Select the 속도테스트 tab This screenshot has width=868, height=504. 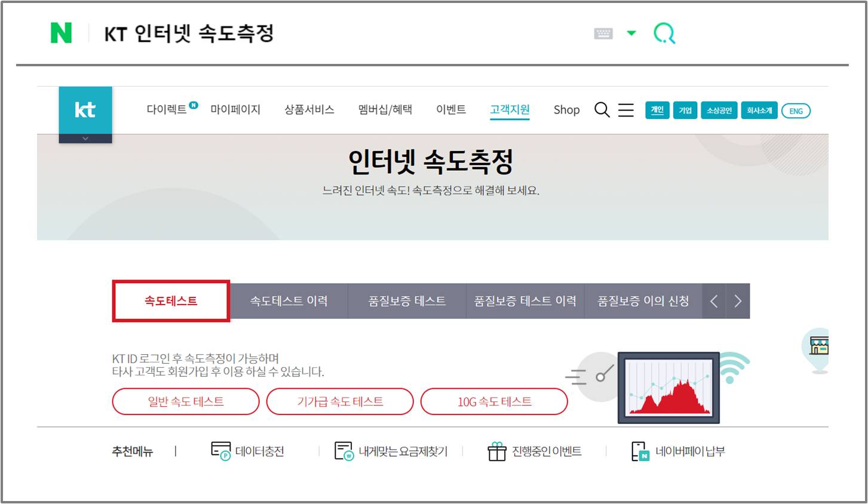coord(171,301)
